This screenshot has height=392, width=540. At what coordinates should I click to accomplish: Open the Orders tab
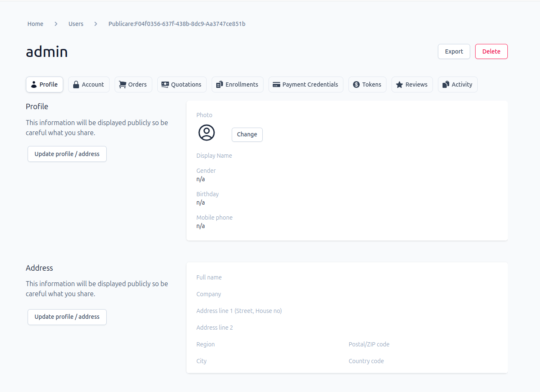coord(133,85)
